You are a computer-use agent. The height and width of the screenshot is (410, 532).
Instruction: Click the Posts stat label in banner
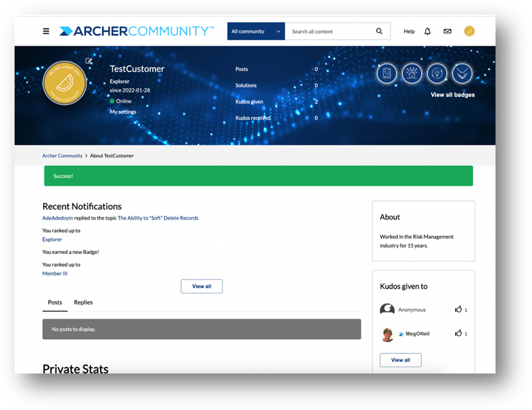tap(241, 69)
